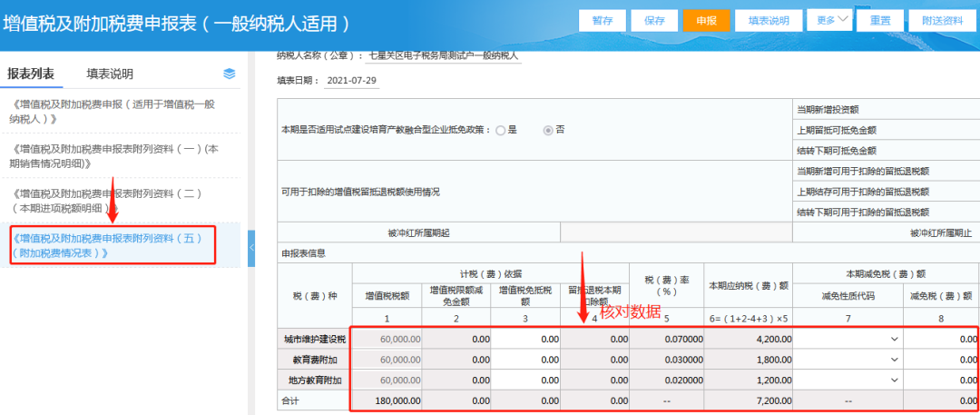This screenshot has height=415, width=980.
Task: Click the 纳税人名称 field
Action: (x=443, y=55)
